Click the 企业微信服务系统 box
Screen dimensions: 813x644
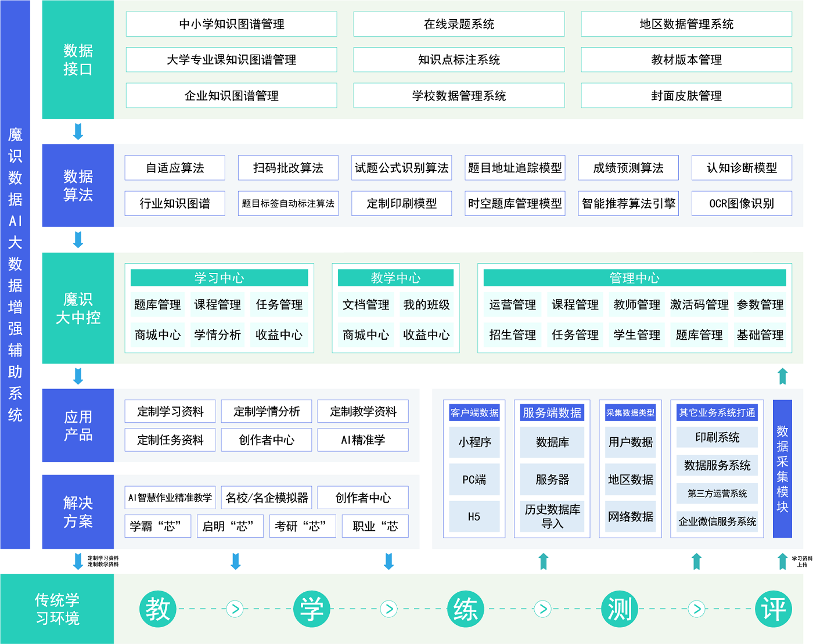point(717,521)
